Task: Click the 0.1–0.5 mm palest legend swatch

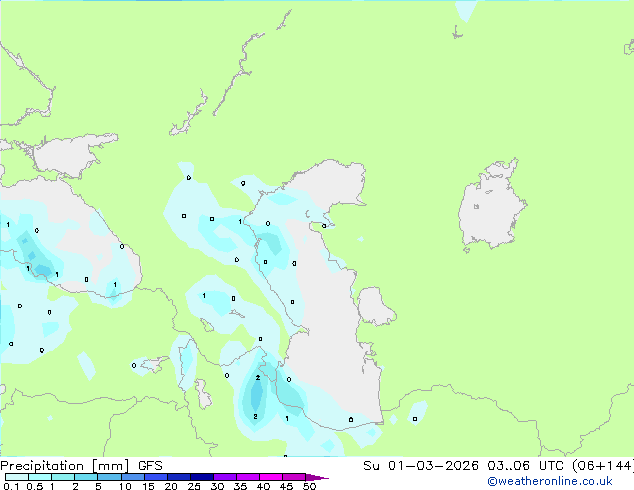Action: pos(17,477)
